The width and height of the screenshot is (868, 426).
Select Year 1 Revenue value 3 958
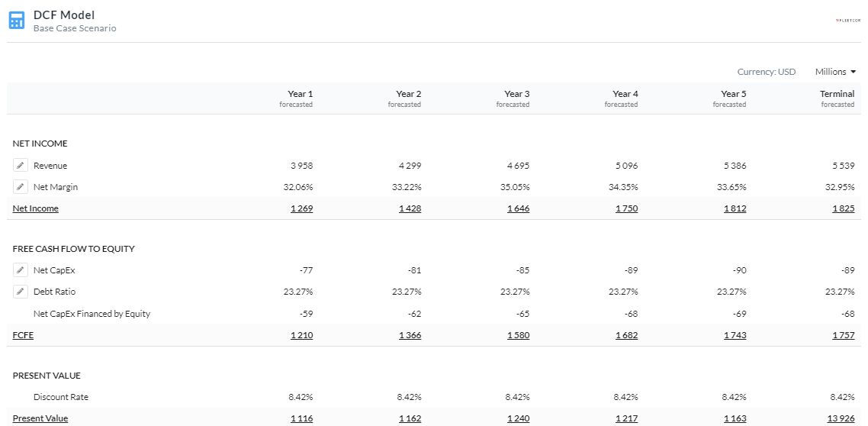[301, 166]
